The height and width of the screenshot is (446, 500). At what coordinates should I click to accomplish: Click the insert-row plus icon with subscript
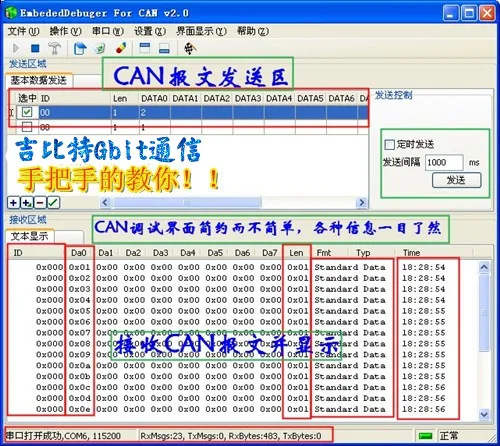[x=27, y=202]
